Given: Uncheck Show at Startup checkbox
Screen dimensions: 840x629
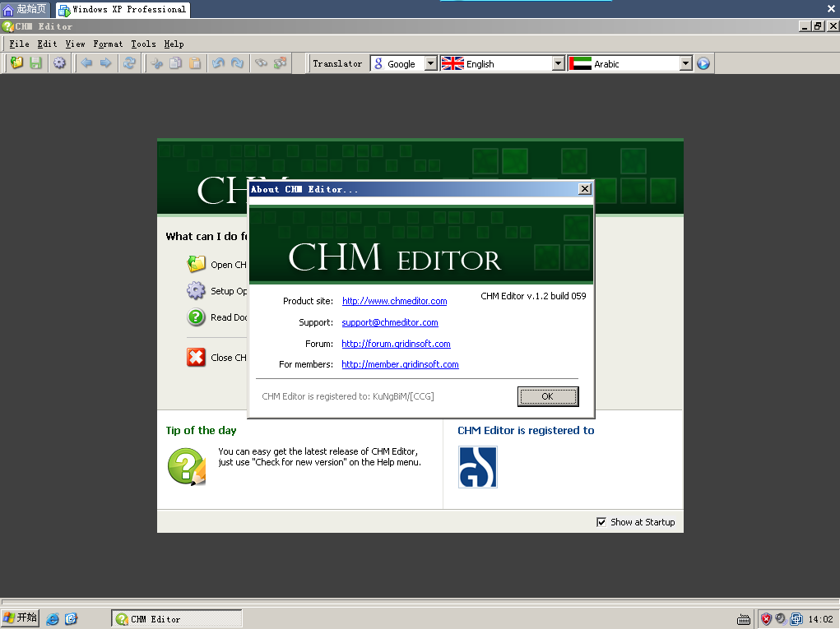Looking at the screenshot, I should pos(601,522).
